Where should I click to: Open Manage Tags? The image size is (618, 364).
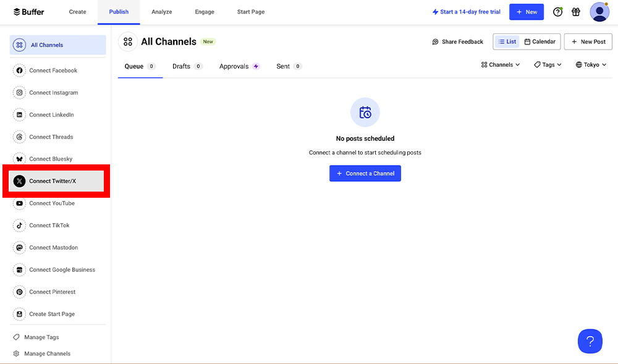pyautogui.click(x=41, y=337)
